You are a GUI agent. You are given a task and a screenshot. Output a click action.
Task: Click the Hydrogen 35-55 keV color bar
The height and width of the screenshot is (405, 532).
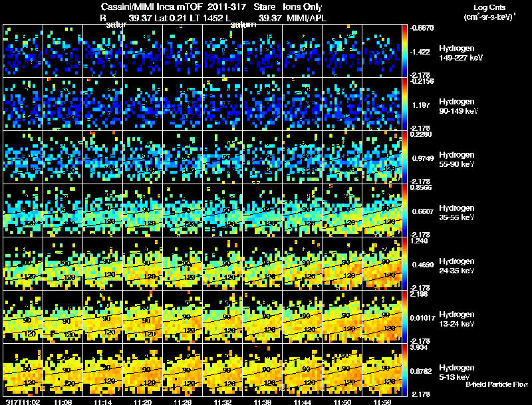tap(404, 211)
